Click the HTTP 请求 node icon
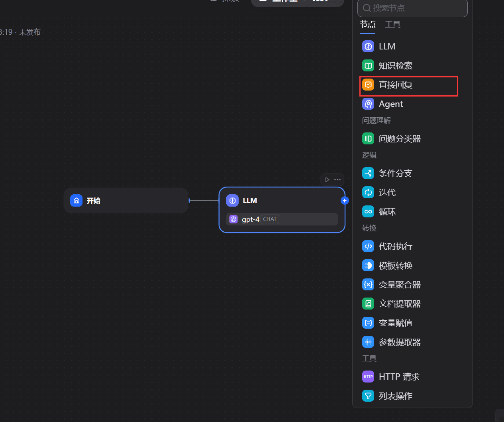The image size is (504, 422). point(368,377)
